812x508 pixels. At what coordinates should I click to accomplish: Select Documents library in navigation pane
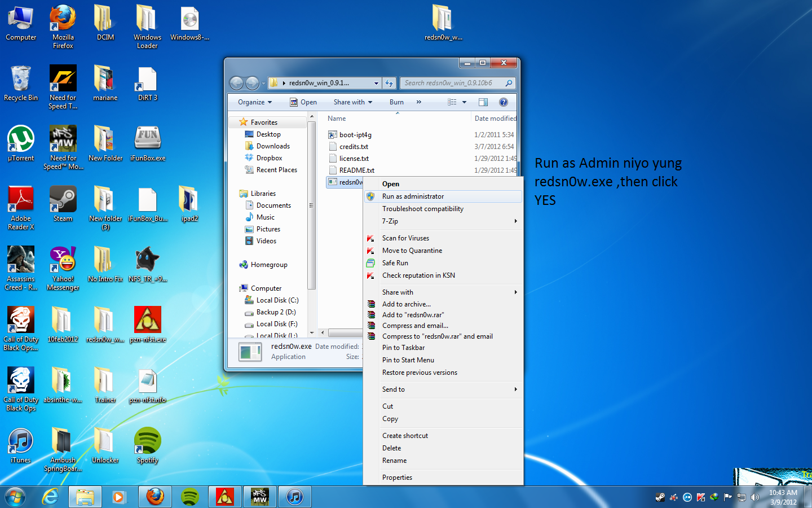coord(273,205)
